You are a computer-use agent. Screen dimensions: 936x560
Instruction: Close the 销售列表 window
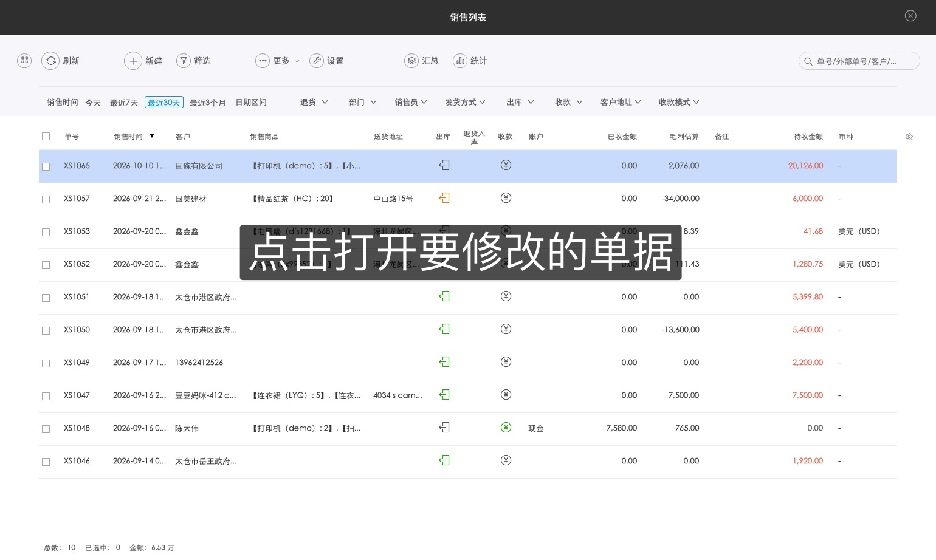(910, 16)
